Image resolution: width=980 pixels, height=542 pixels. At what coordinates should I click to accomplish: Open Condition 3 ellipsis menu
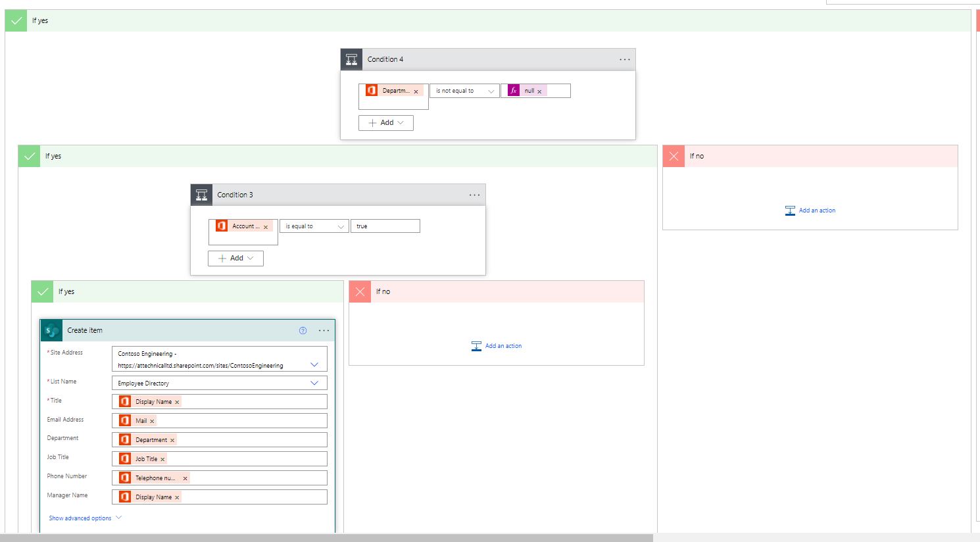474,195
